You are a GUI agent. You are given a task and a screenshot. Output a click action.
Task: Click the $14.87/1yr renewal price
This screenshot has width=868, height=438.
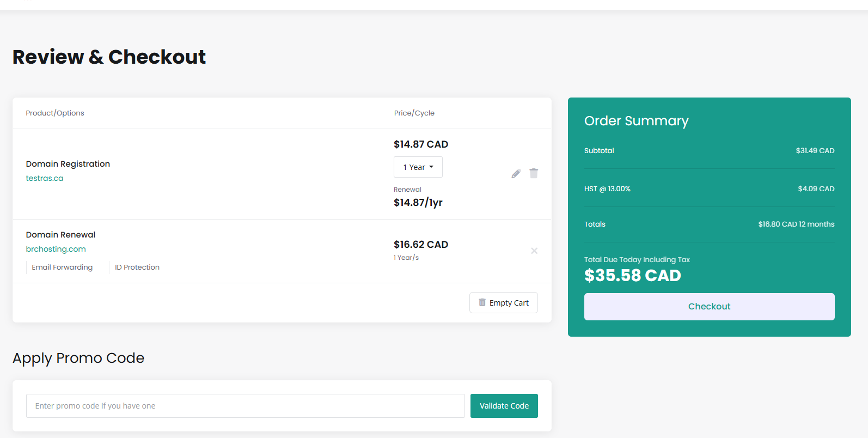coord(418,203)
